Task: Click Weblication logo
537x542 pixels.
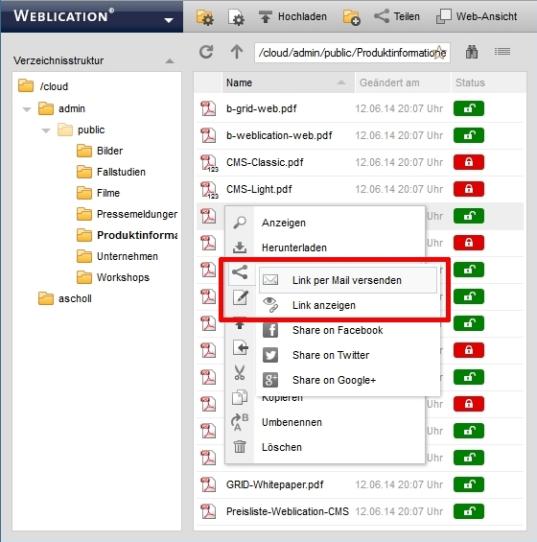Action: (x=64, y=16)
